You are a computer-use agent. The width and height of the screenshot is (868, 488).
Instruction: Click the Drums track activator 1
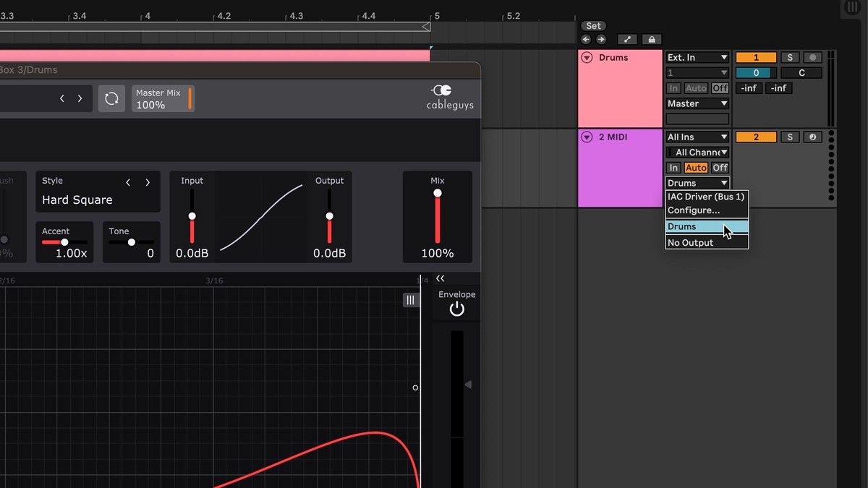pos(756,57)
